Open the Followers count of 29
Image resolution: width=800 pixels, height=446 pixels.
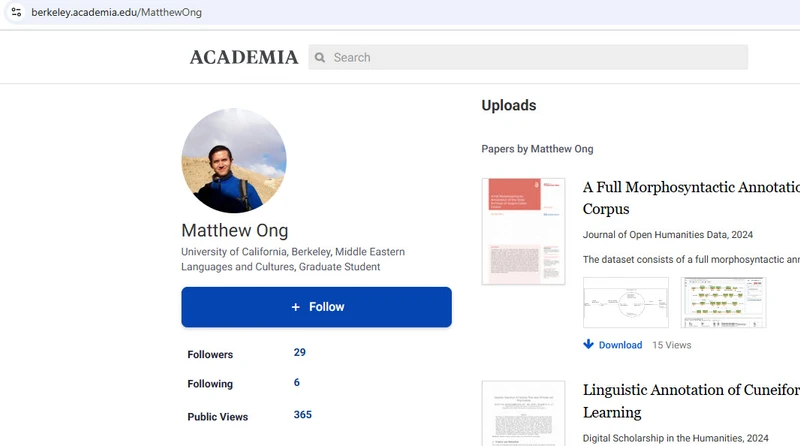(x=299, y=353)
